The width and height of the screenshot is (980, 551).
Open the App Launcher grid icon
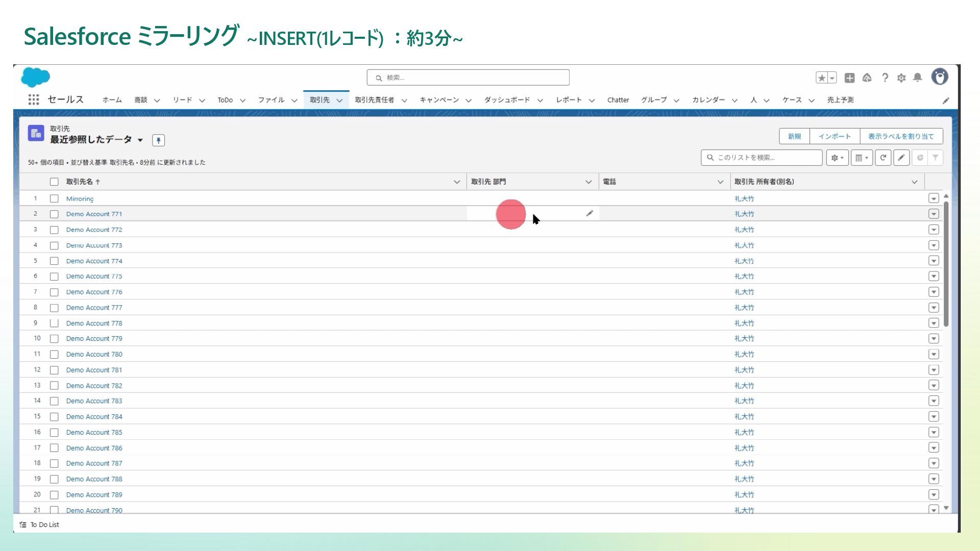point(34,100)
